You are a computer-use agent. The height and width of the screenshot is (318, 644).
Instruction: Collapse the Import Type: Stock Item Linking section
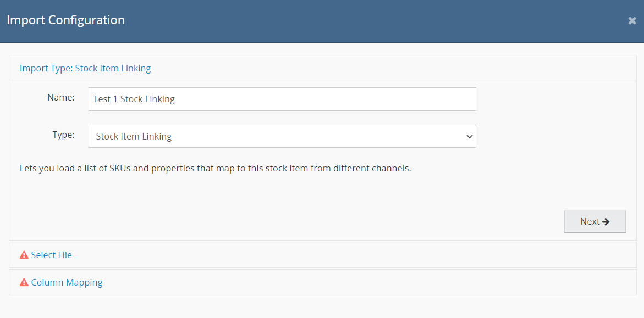click(x=85, y=68)
